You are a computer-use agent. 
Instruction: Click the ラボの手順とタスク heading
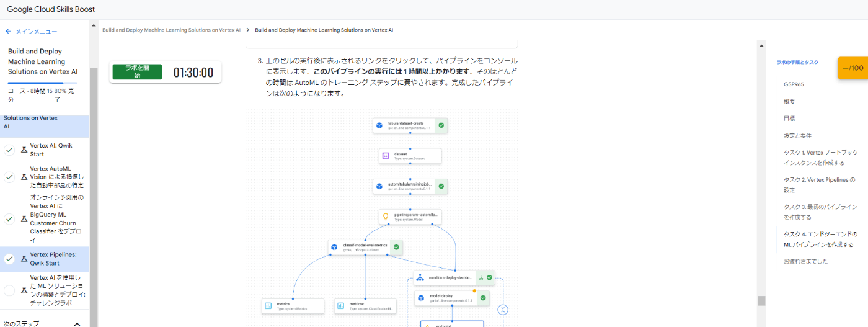coord(797,62)
